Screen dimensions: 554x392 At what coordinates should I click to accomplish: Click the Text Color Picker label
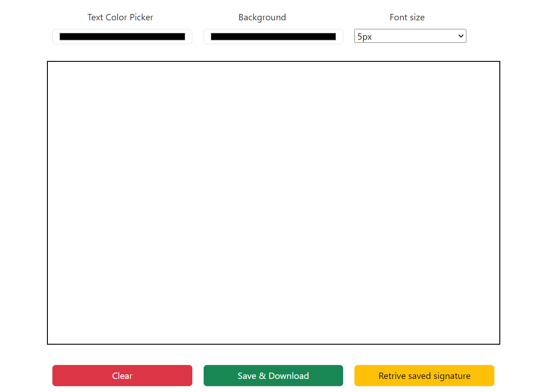click(121, 17)
